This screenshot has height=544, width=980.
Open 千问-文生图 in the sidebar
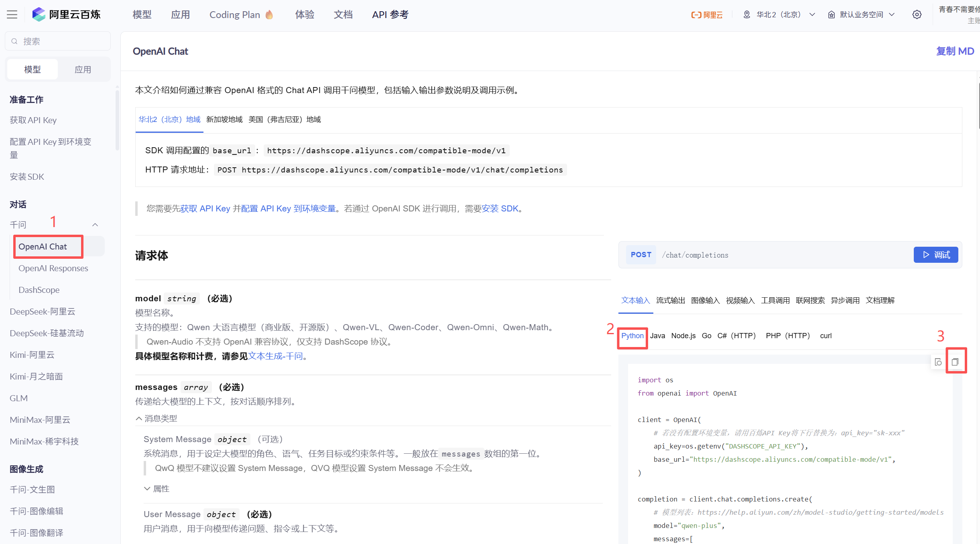[x=32, y=490]
